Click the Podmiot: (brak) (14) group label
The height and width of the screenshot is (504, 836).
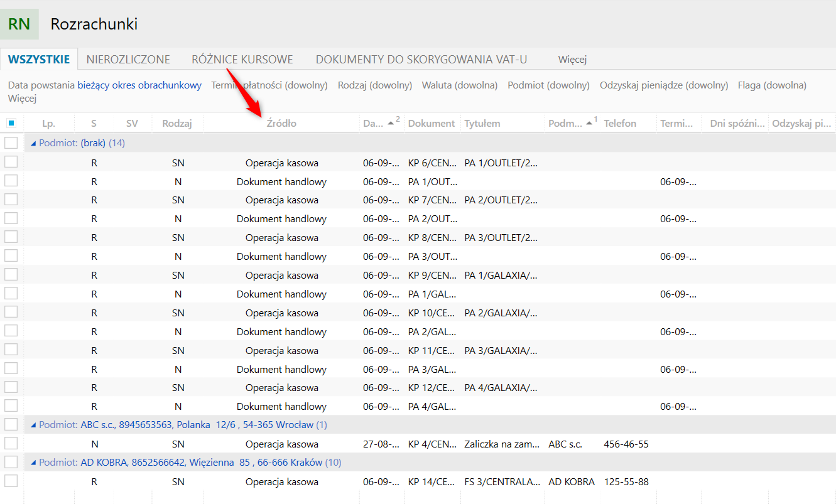click(x=82, y=143)
